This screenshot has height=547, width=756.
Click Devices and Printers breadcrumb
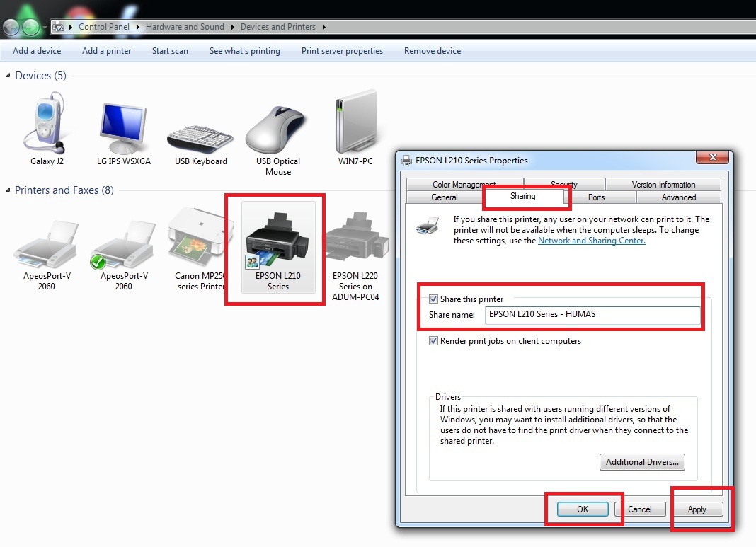(278, 27)
